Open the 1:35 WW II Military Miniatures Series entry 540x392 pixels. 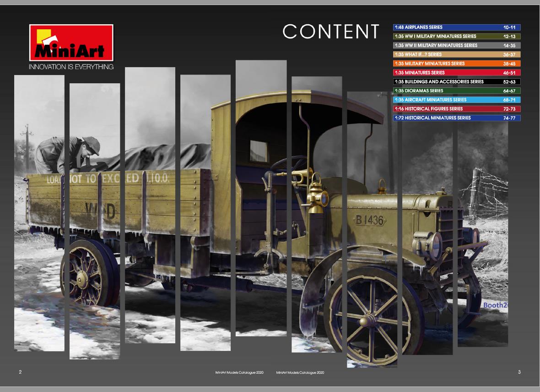(x=457, y=45)
